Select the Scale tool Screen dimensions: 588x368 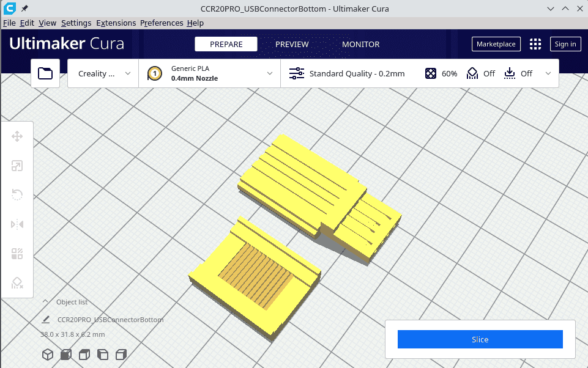(17, 166)
